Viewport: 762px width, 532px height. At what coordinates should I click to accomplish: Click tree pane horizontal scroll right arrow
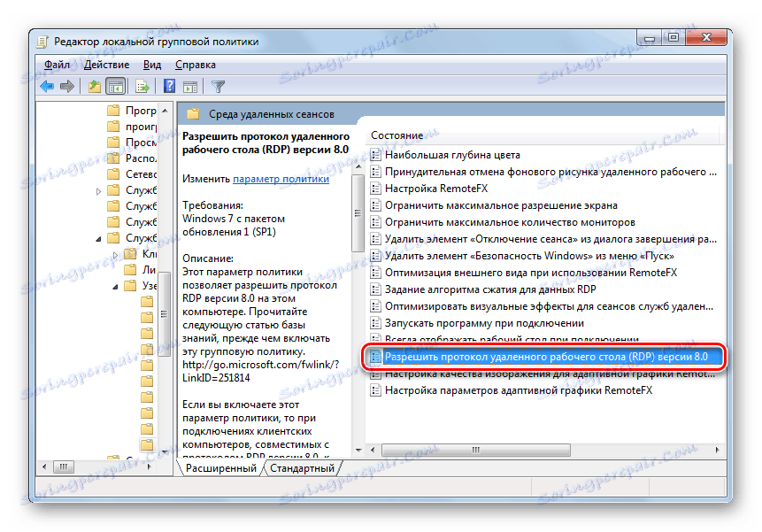(150, 467)
